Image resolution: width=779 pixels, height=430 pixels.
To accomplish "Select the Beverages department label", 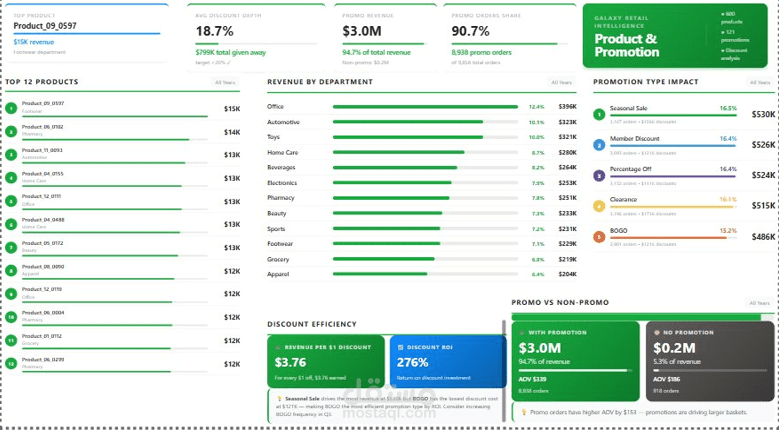I will pos(281,167).
